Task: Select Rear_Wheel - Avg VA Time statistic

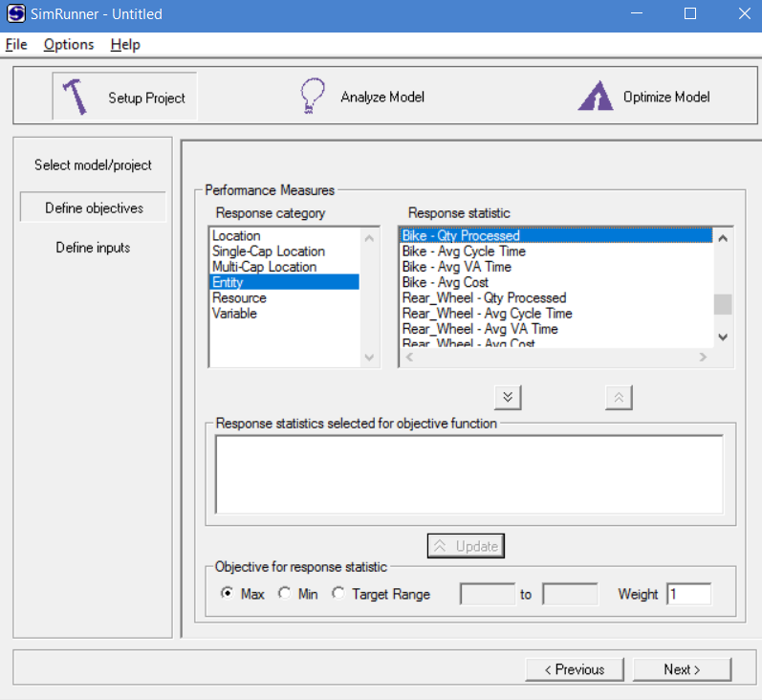Action: [x=556, y=329]
